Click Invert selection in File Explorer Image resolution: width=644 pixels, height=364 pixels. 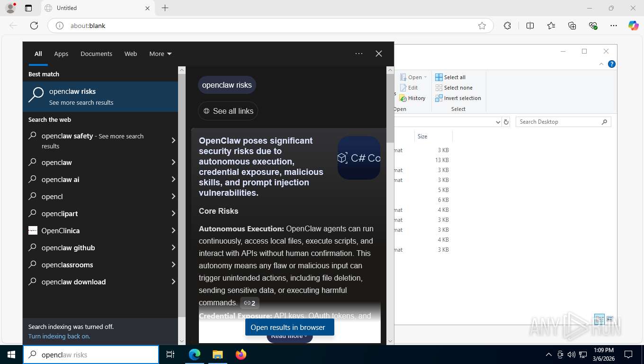458,98
